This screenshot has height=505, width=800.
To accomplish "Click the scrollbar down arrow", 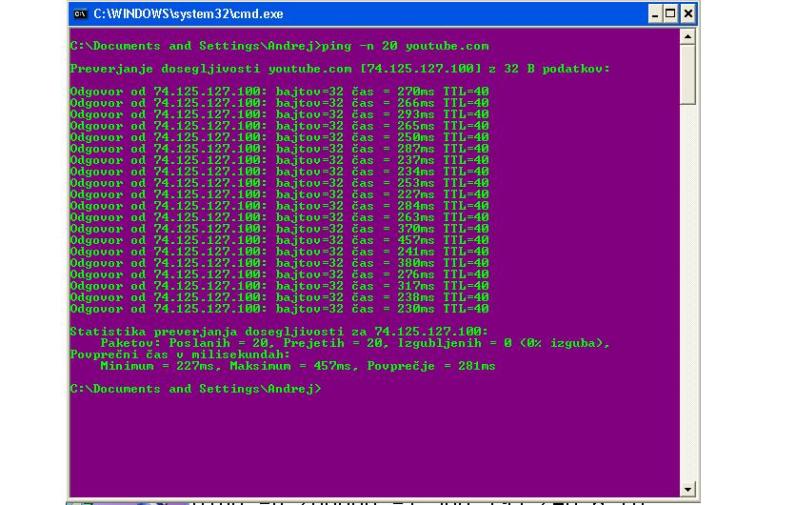I will 687,488.
